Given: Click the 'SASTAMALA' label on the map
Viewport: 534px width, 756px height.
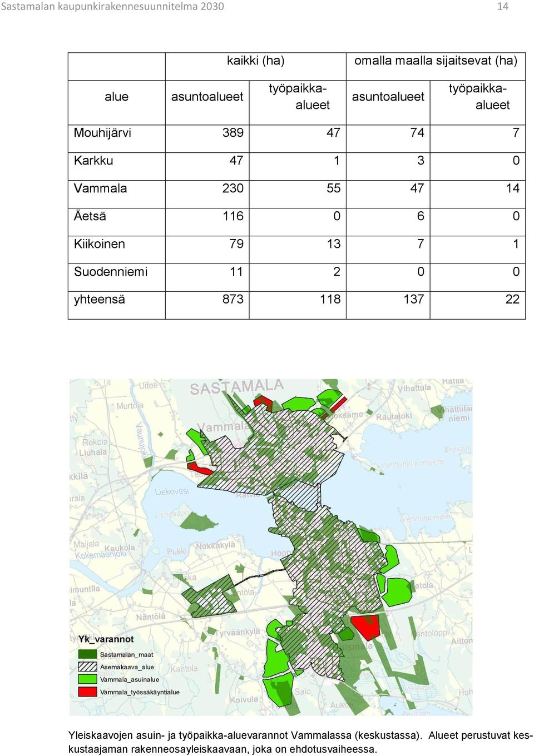Looking at the screenshot, I should point(237,387).
